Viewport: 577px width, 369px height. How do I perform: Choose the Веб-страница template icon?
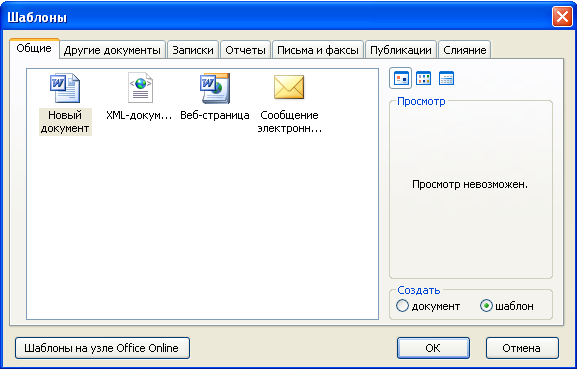pyautogui.click(x=215, y=88)
